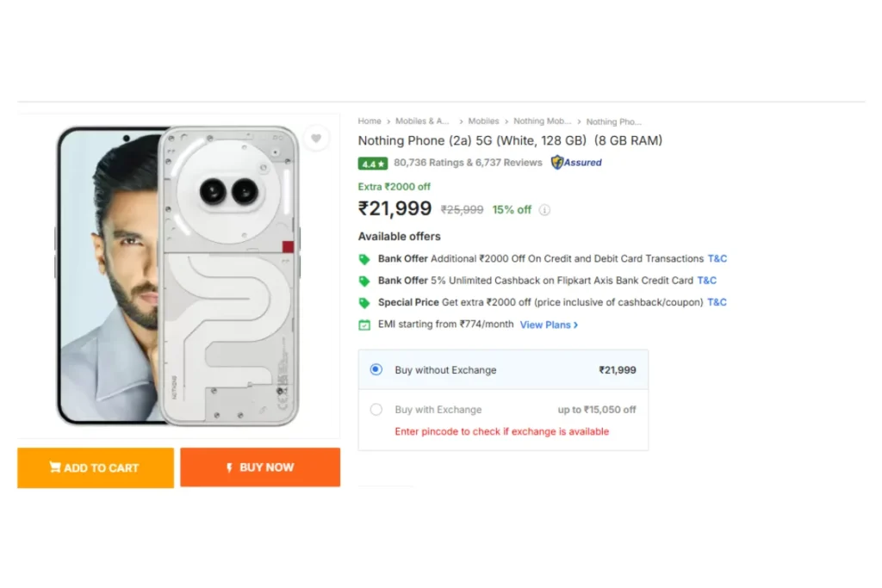The image size is (882, 588).
Task: Click the first Bank Offer tag icon
Action: [364, 259]
